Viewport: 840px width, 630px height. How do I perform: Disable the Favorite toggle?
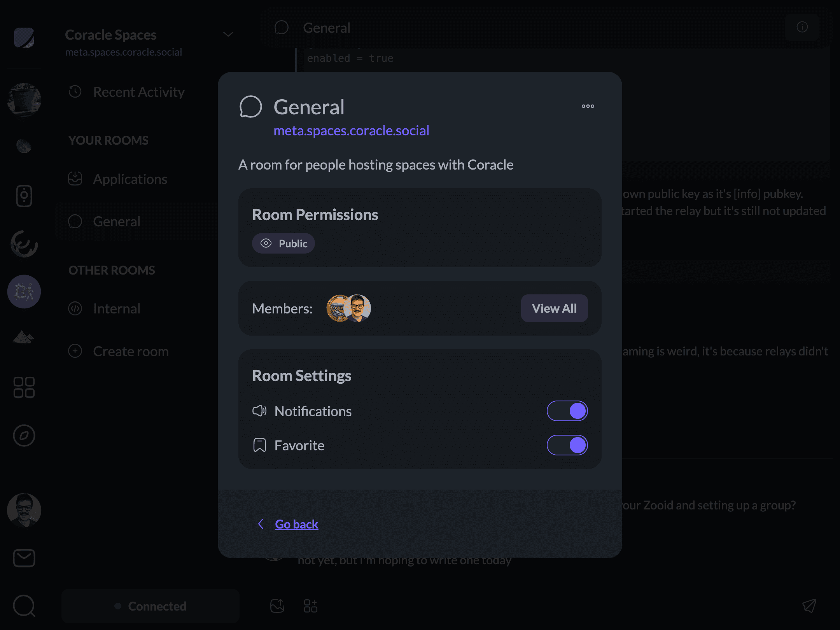click(x=567, y=445)
